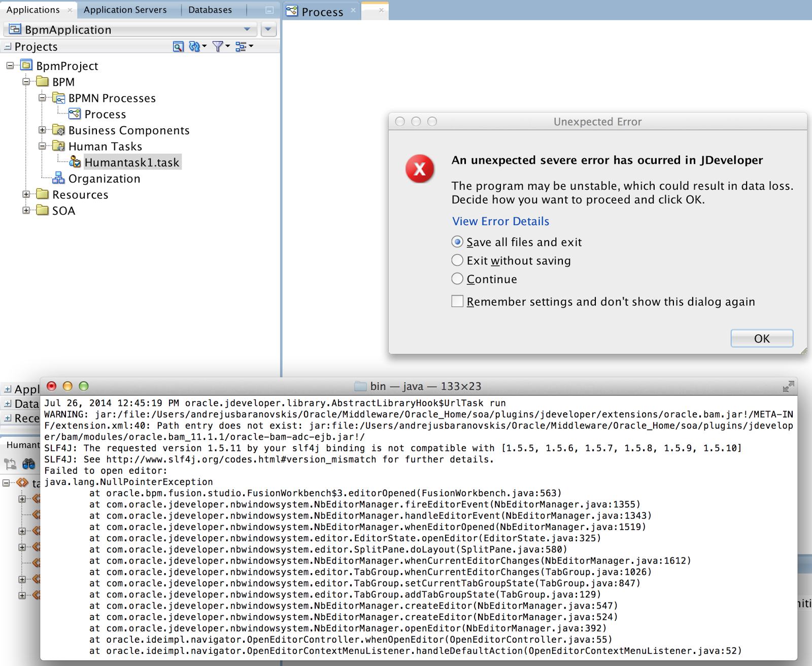Click the Process diagram icon in the tree
The height and width of the screenshot is (666, 812).
(x=75, y=114)
